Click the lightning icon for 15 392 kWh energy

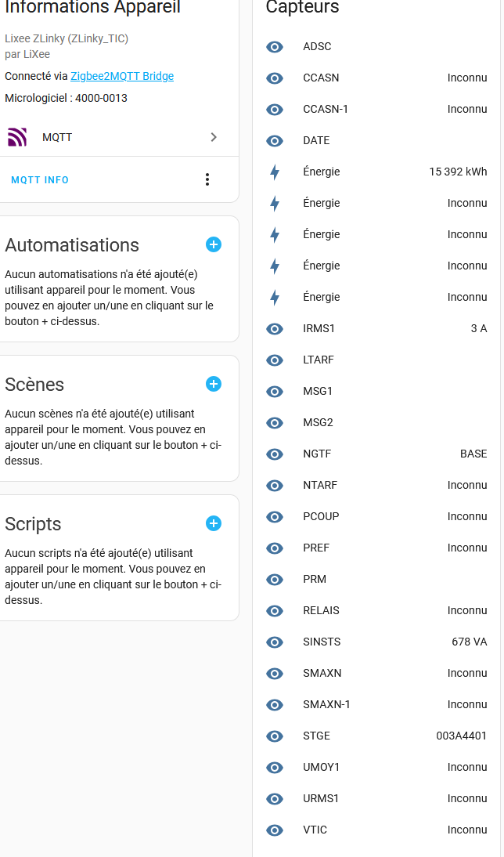coord(275,172)
